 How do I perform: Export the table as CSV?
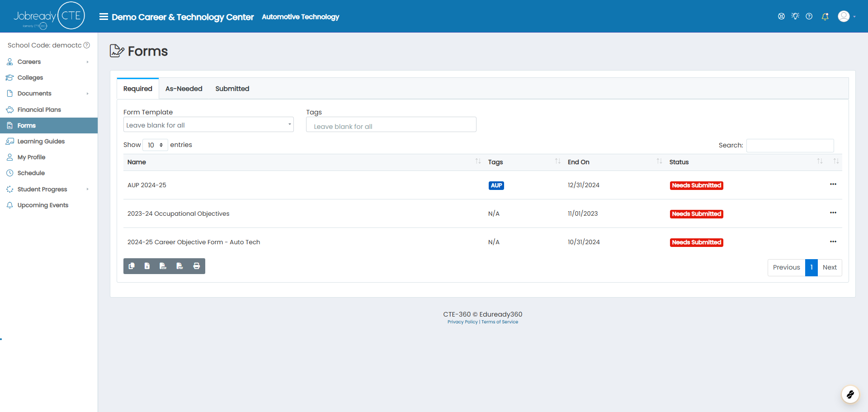click(x=163, y=266)
